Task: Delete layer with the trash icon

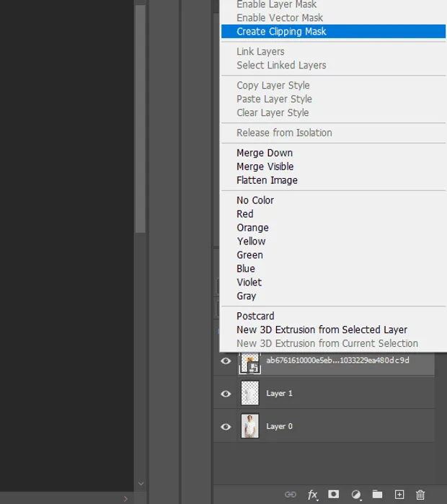Action: [x=420, y=495]
